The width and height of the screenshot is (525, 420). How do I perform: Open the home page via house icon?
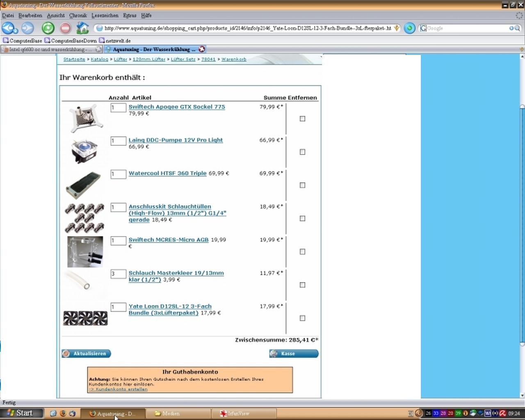(83, 28)
